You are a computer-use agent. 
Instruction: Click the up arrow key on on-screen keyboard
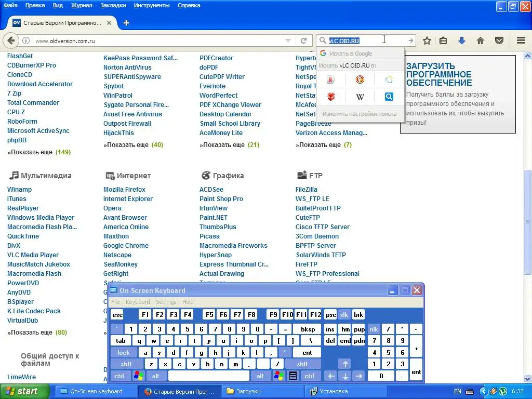345,364
